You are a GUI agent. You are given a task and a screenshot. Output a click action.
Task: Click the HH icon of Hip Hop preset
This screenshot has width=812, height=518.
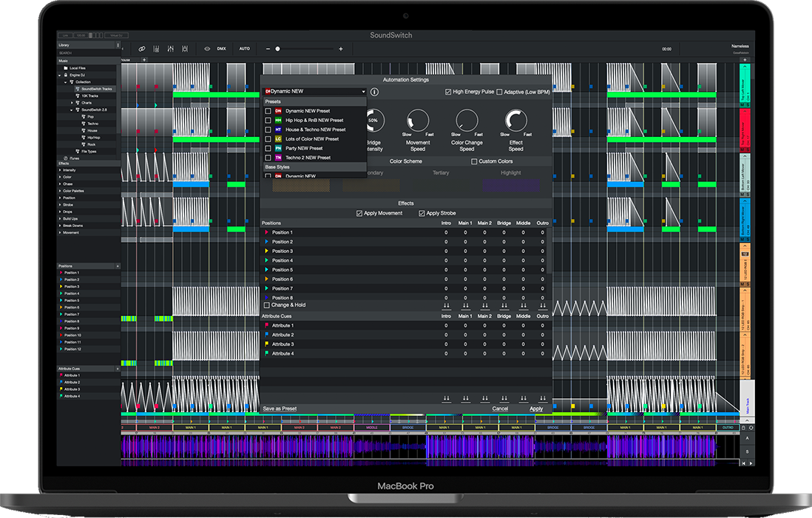point(278,120)
